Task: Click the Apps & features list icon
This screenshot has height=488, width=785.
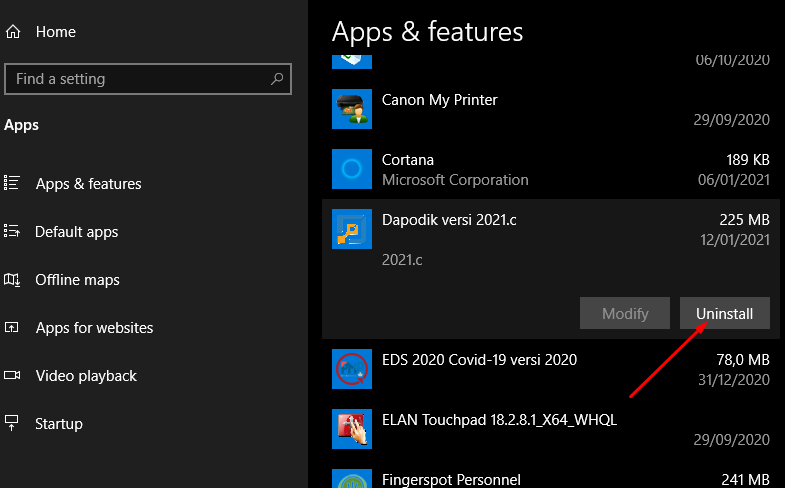Action: [12, 183]
